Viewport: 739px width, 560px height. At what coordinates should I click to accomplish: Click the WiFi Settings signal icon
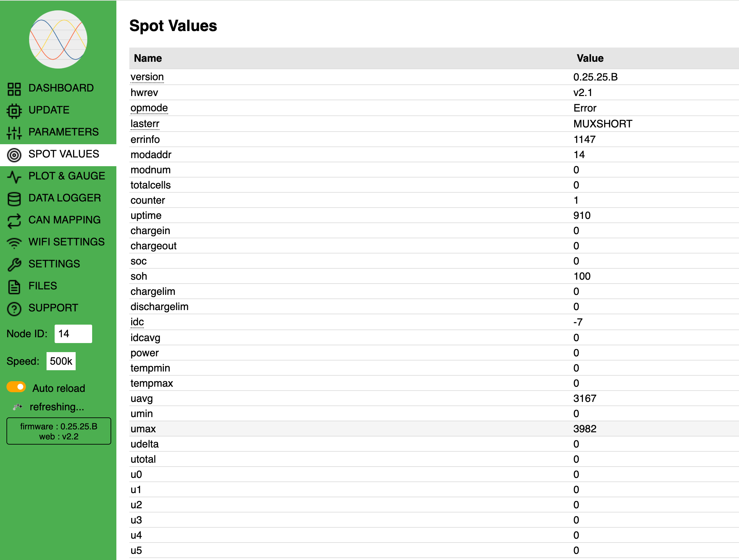tap(14, 243)
